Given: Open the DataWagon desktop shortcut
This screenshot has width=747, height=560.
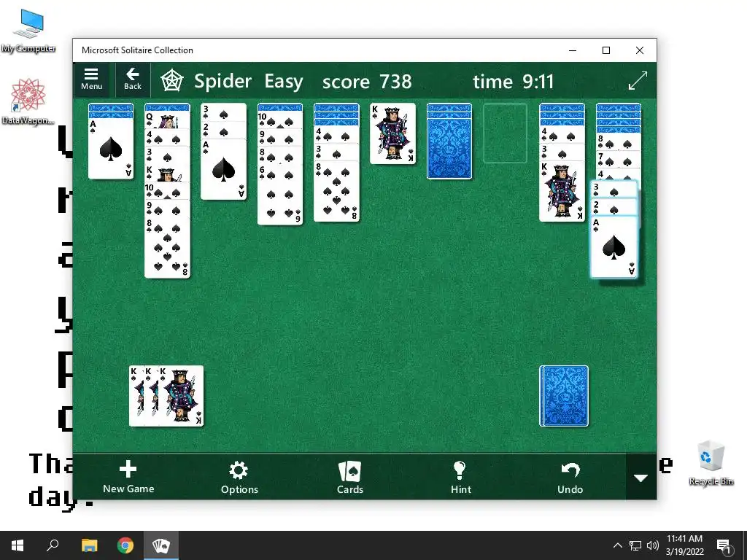Looking at the screenshot, I should [28, 101].
